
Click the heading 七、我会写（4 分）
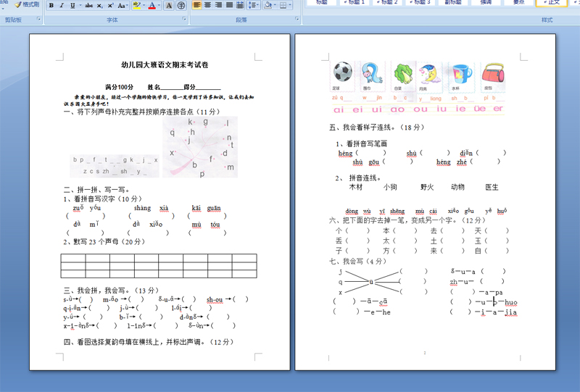[357, 261]
